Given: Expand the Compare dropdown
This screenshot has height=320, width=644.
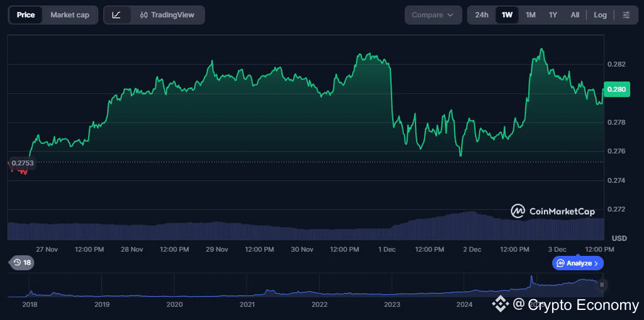Looking at the screenshot, I should point(433,15).
